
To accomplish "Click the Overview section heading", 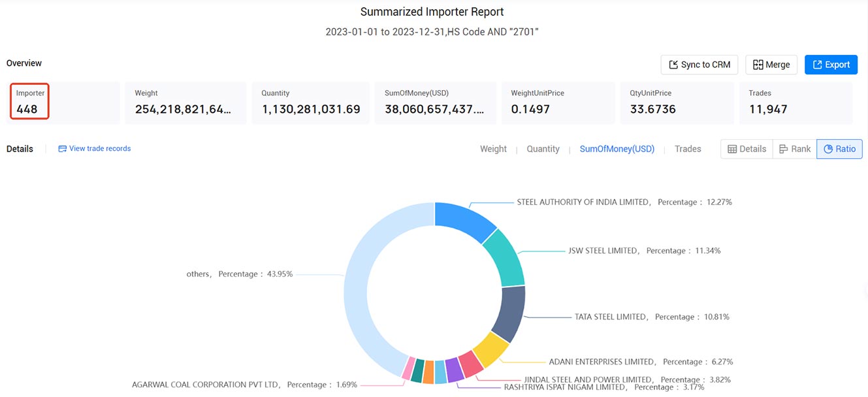I will [24, 63].
